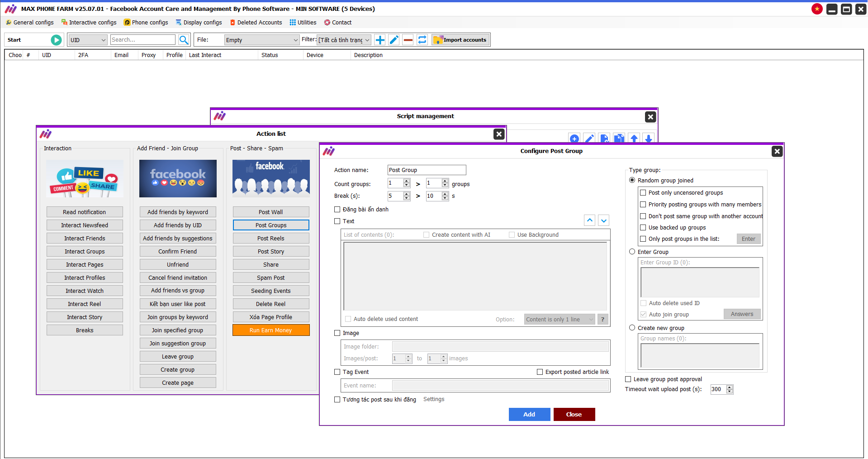Click the move-up arrow above text list
The height and width of the screenshot is (459, 868).
pos(590,220)
